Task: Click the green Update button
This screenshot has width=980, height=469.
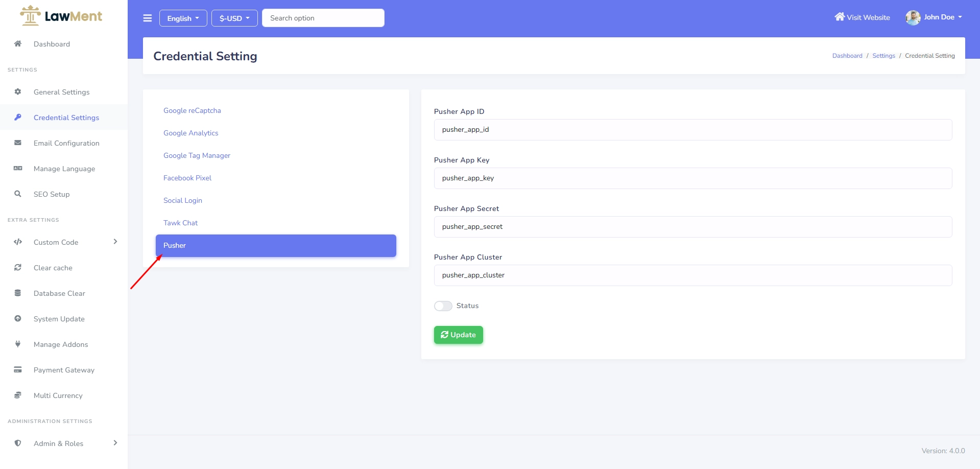Action: [x=459, y=335]
